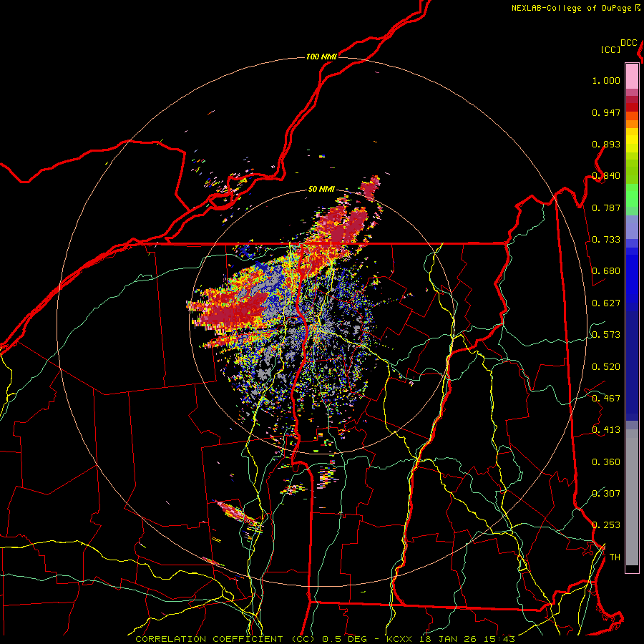The height and width of the screenshot is (644, 644).
Task: Click the TH threshold label
Action: pos(615,557)
